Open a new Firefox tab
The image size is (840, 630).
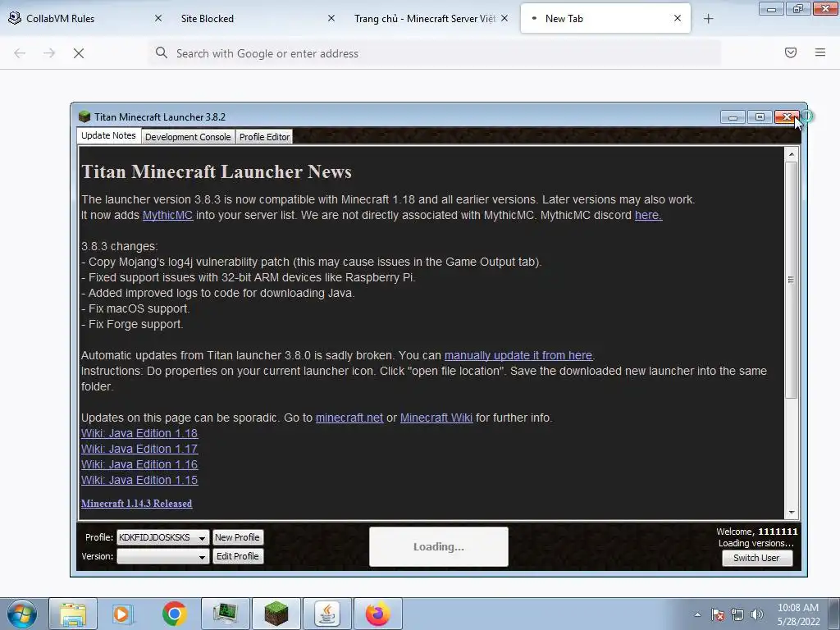(x=708, y=19)
